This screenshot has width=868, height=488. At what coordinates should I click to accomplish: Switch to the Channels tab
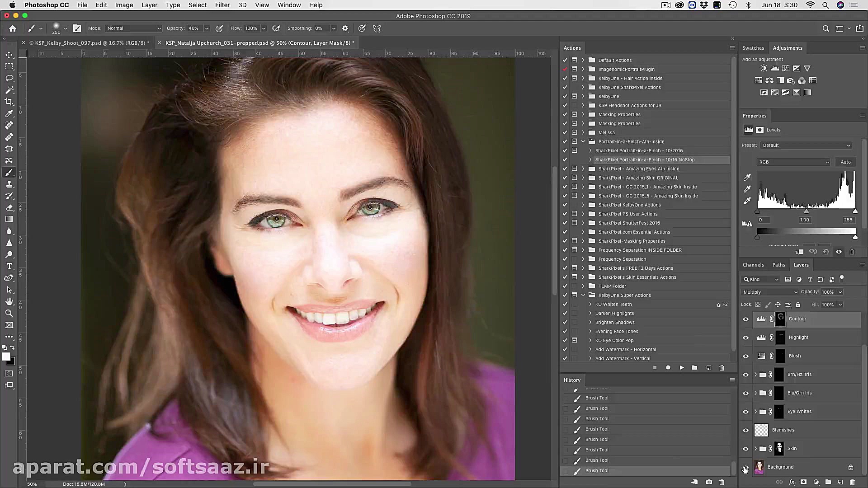[x=753, y=265]
